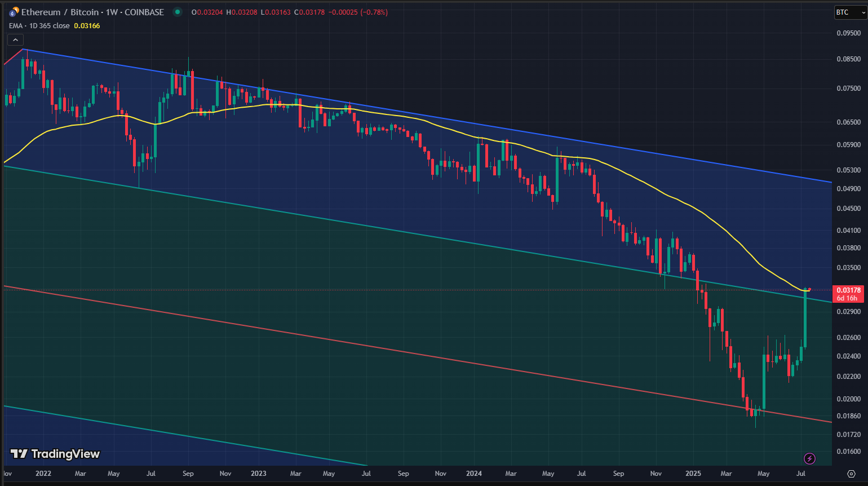
Task: Click the 2025 label on time axis
Action: click(x=693, y=474)
